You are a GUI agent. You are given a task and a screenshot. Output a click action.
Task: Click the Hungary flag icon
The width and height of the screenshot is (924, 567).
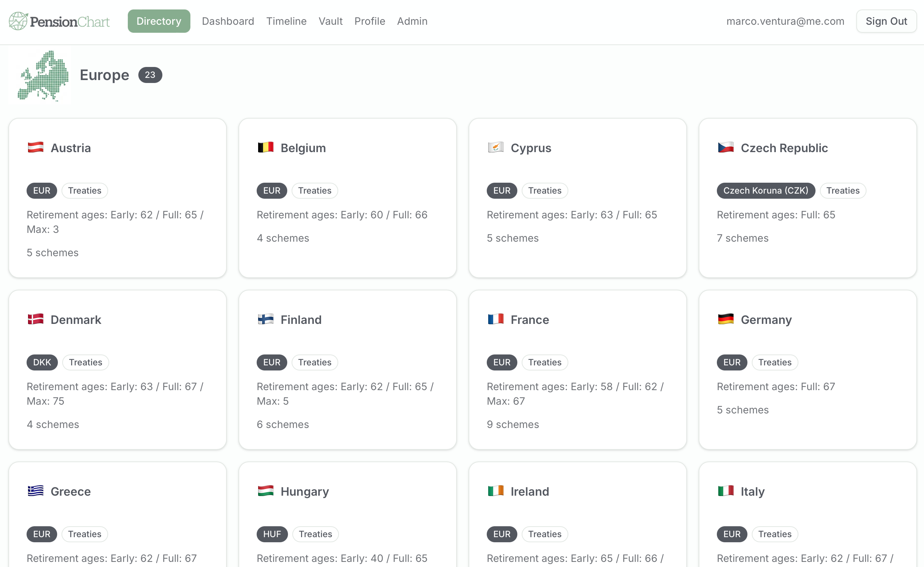(265, 491)
